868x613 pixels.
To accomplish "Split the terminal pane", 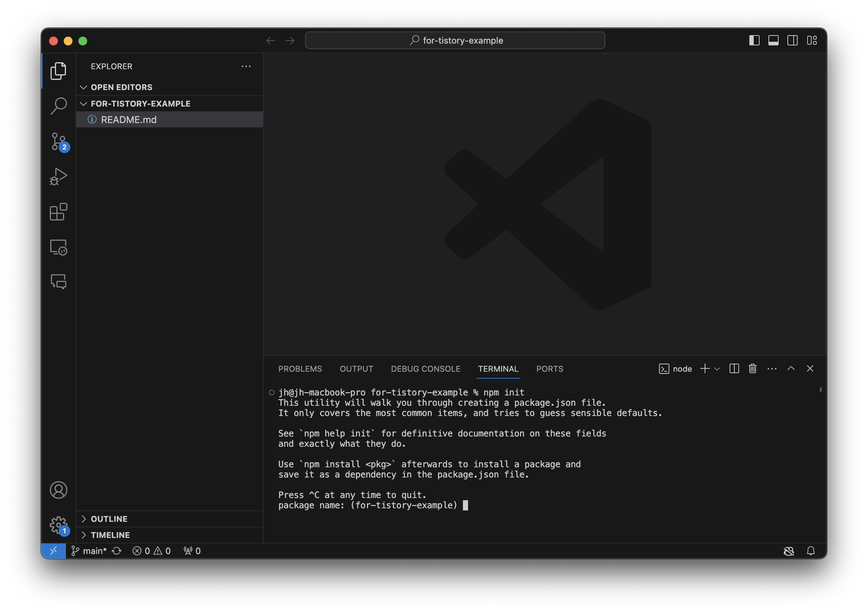I will [734, 368].
